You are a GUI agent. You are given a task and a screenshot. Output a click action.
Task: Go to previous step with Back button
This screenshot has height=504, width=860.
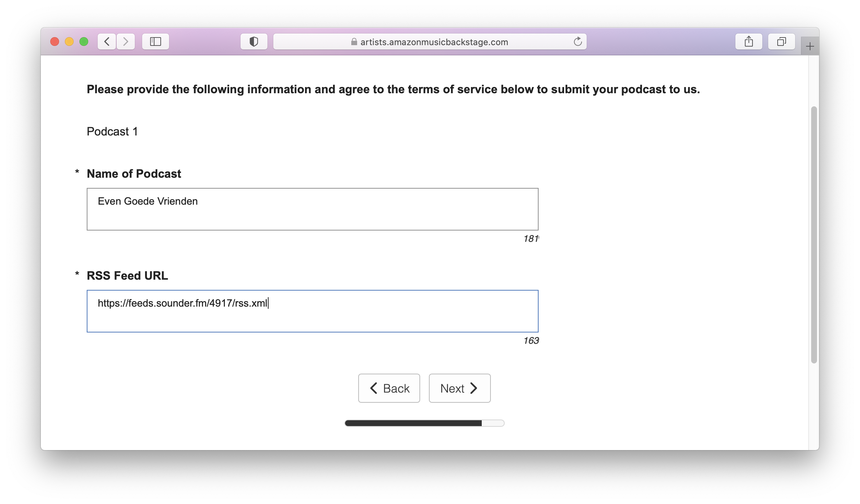(389, 388)
